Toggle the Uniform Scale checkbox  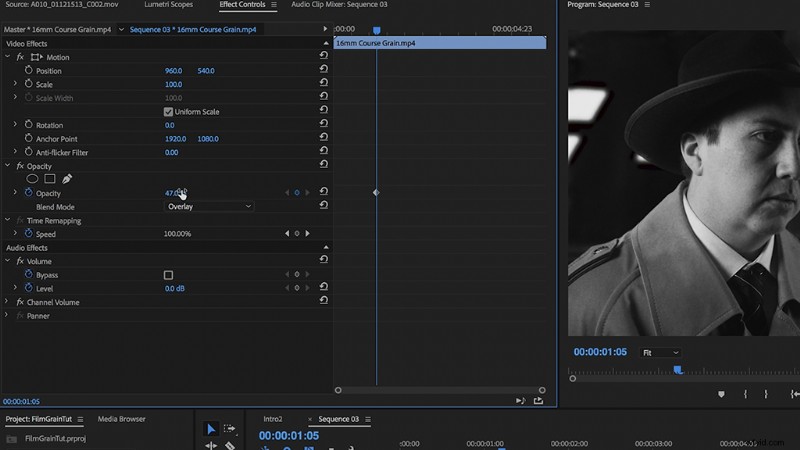tap(168, 112)
